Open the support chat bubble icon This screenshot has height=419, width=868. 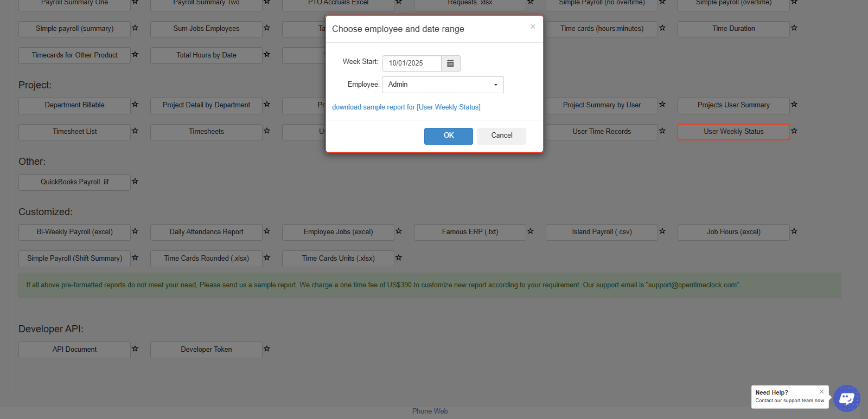(846, 398)
